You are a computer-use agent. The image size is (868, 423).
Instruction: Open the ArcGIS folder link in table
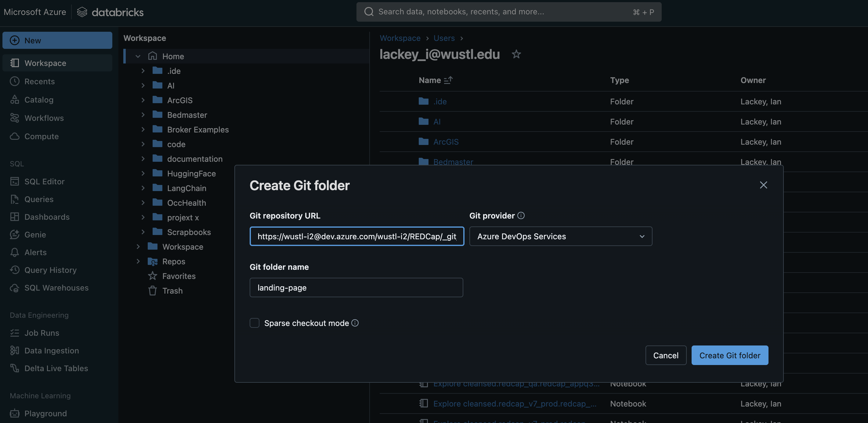pos(446,142)
